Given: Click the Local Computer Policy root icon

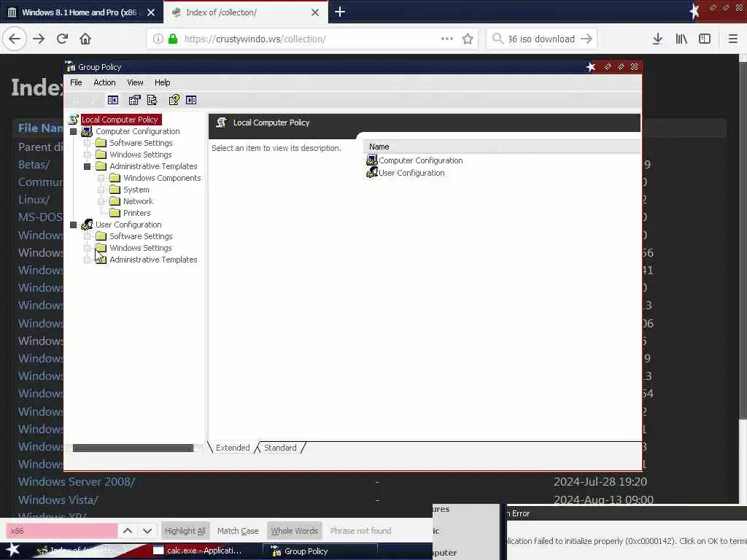Looking at the screenshot, I should click(74, 119).
